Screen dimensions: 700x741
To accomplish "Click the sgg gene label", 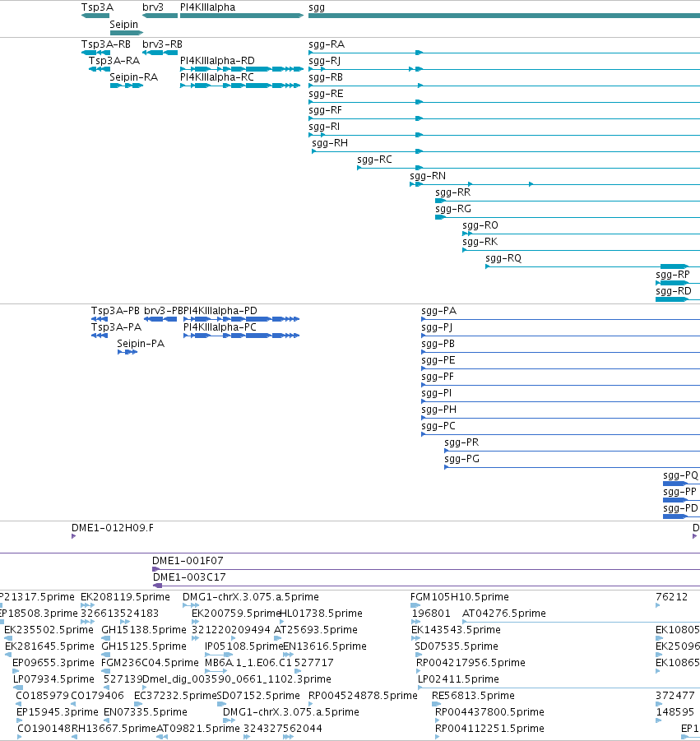I will pos(317,7).
